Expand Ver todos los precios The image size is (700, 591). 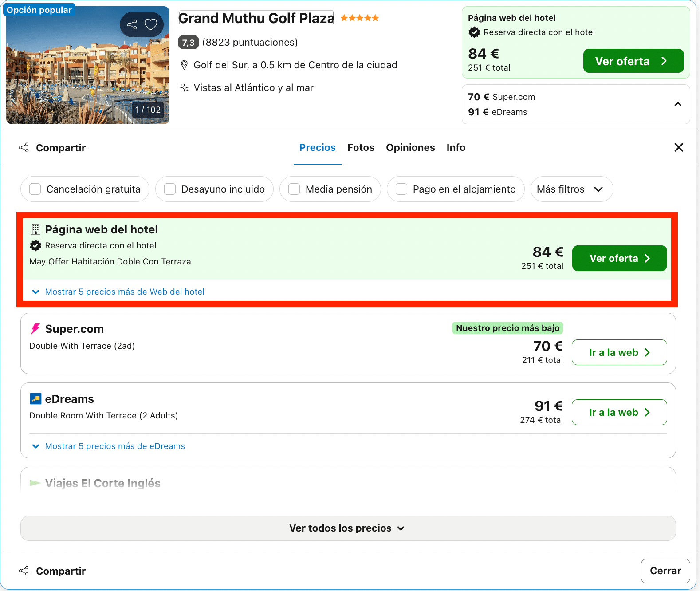[348, 528]
